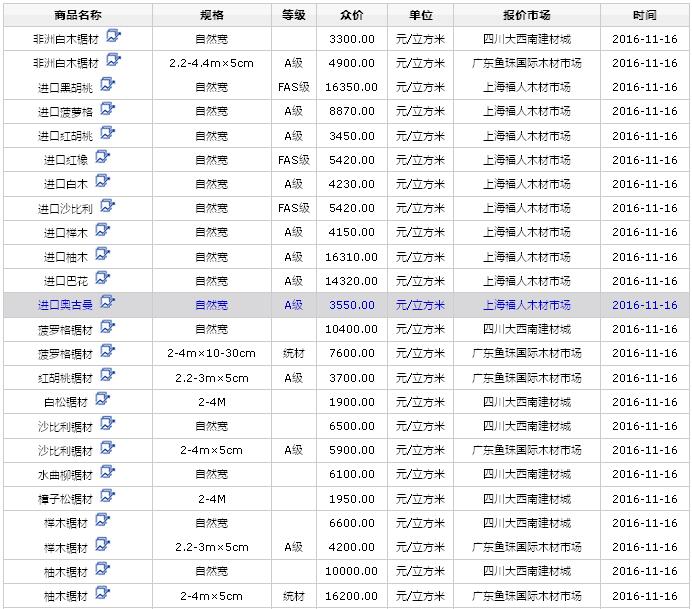Click the price chart icon beside 进口黑胡桃
Image resolution: width=692 pixels, height=609 pixels.
coord(107,86)
